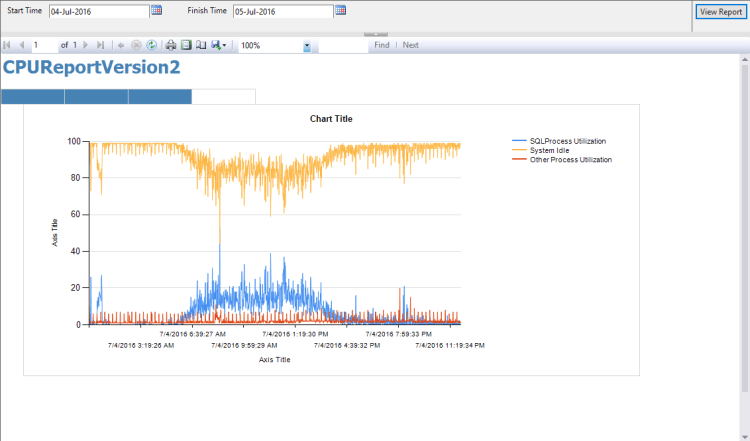Open the Export save dropdown
This screenshot has width=750, height=441.
(x=219, y=46)
